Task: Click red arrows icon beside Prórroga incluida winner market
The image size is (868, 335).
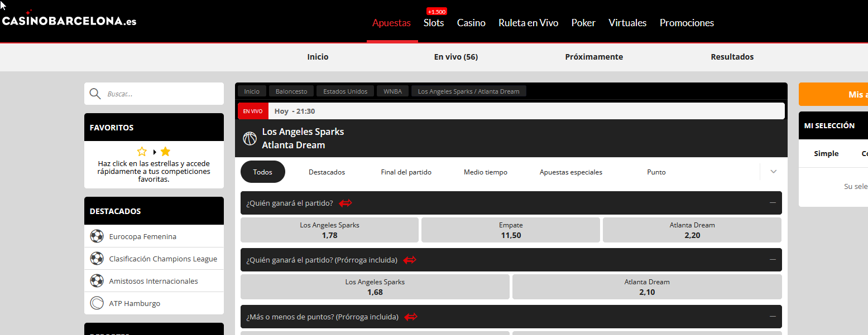Action: pyautogui.click(x=410, y=260)
